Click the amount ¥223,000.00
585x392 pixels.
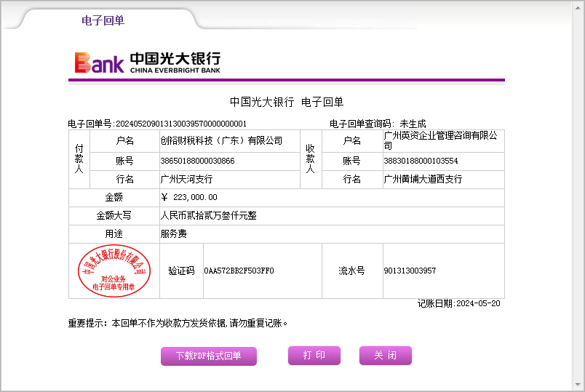(x=189, y=197)
